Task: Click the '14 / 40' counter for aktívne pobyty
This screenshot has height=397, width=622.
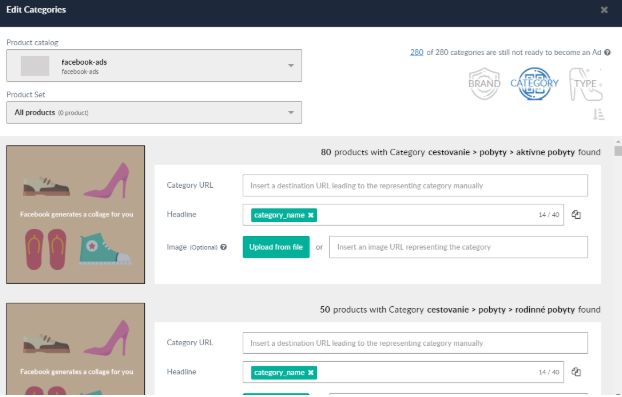Action: click(x=549, y=215)
